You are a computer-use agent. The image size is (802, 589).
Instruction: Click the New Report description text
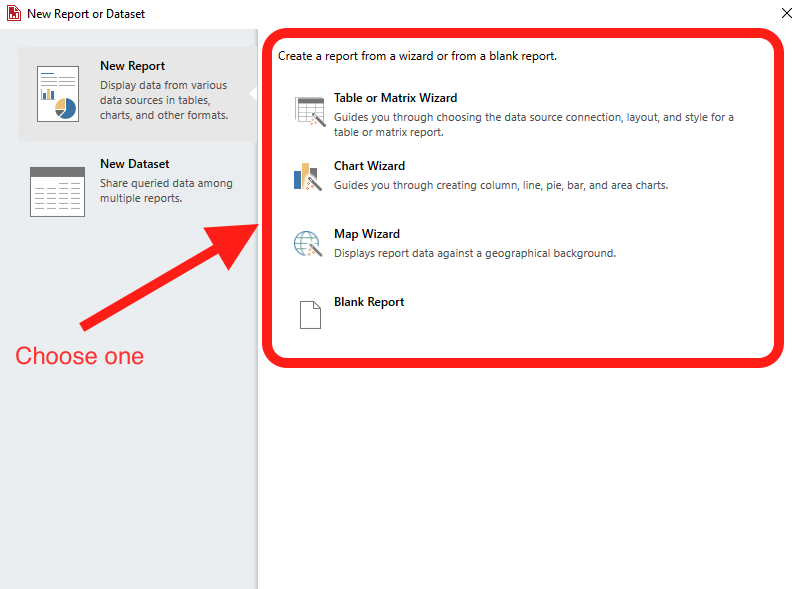164,100
